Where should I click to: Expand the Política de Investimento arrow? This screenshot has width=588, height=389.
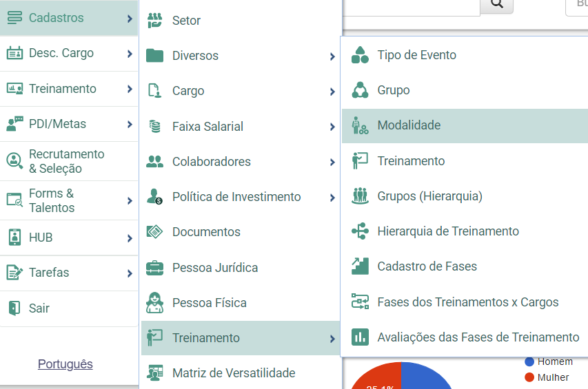coord(332,198)
